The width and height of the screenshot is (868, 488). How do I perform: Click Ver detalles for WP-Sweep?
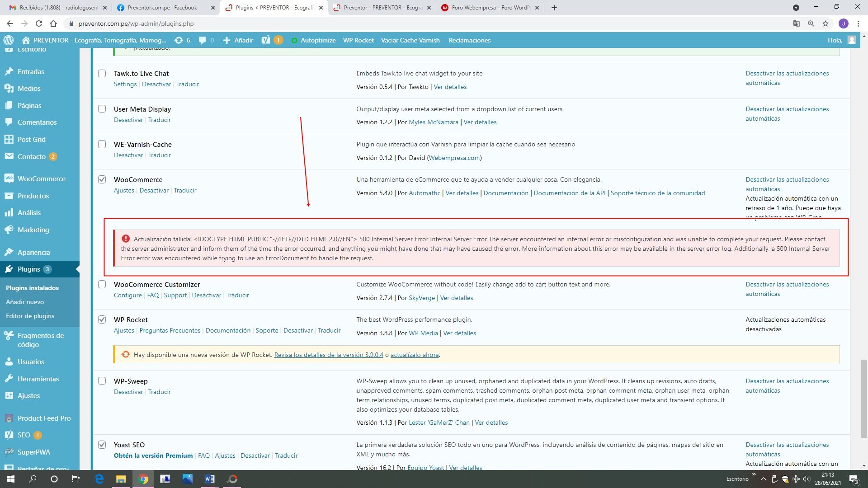491,422
